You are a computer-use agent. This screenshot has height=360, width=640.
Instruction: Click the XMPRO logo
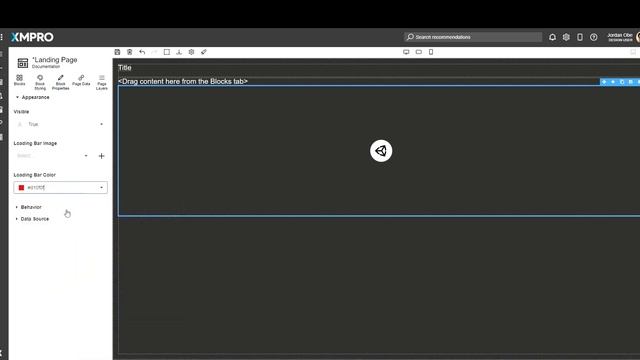32,37
